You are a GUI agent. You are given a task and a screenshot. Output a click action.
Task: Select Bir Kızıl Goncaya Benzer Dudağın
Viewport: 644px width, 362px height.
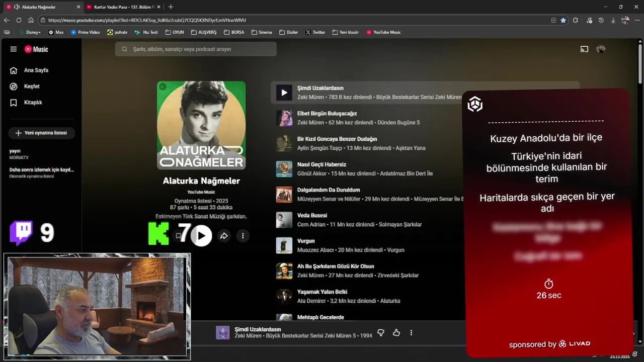pyautogui.click(x=337, y=139)
